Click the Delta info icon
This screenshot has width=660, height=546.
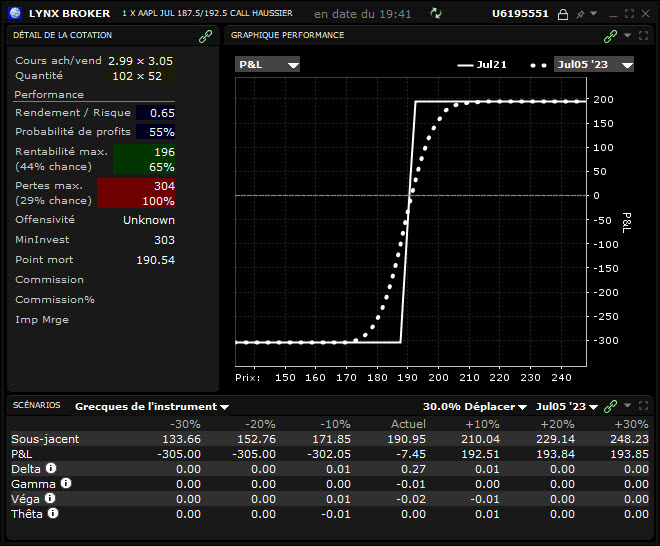point(51,468)
